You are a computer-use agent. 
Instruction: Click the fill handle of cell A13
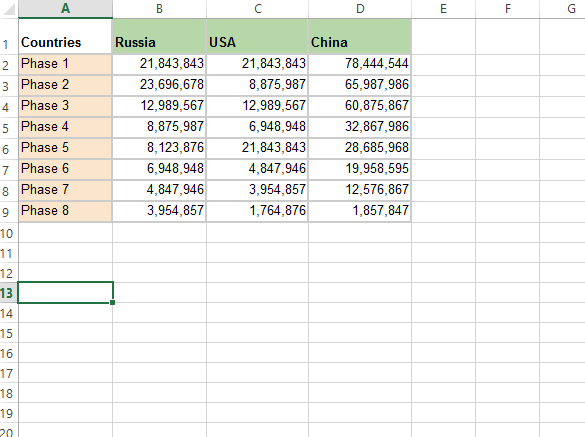tap(113, 303)
